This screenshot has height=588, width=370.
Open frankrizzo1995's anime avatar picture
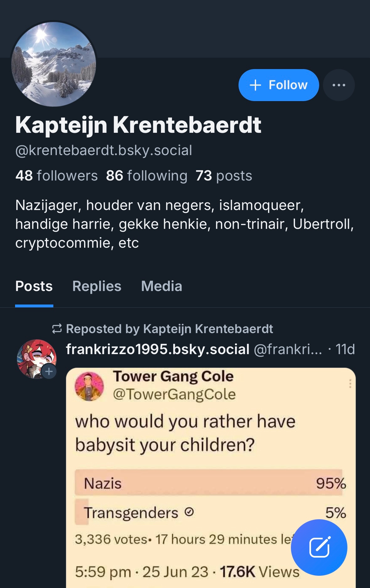[35, 358]
